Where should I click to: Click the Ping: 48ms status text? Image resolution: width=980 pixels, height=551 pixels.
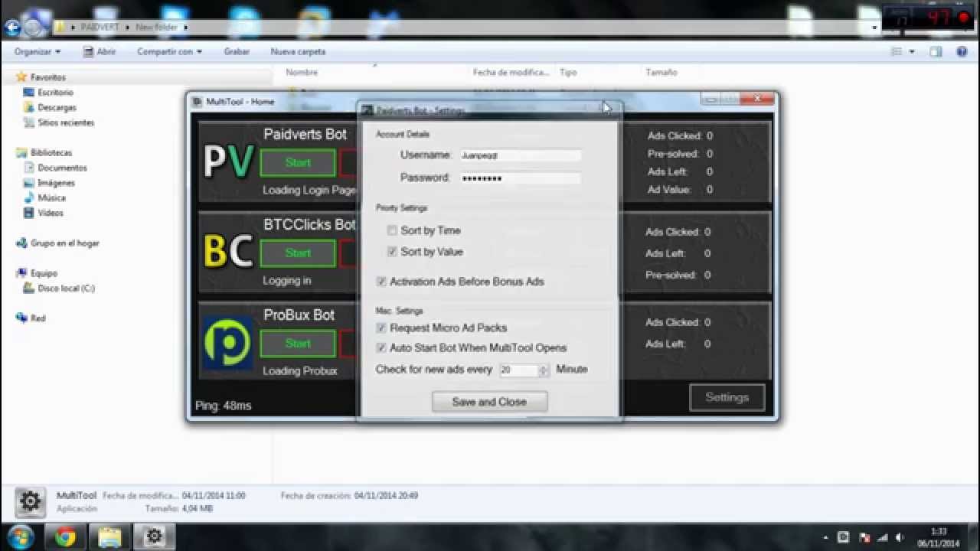(223, 406)
